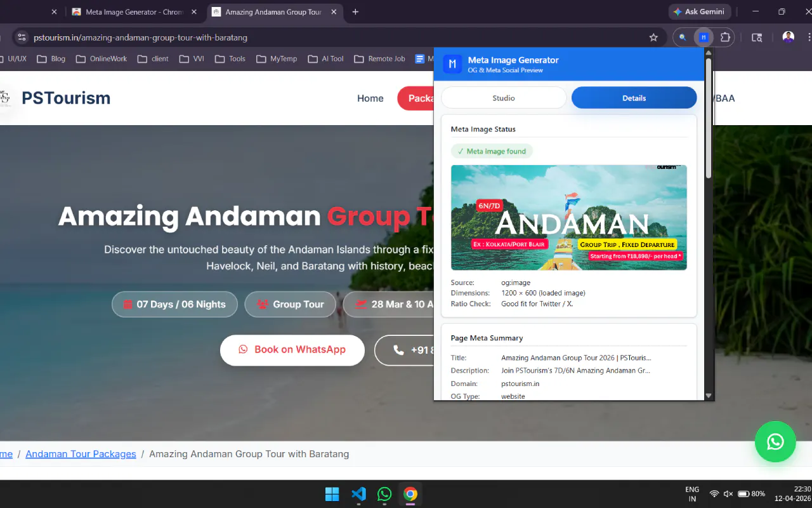Click the '1200 × 600 (loaded image)' dimensions value
Screen dimensions: 812x508
tap(543, 293)
